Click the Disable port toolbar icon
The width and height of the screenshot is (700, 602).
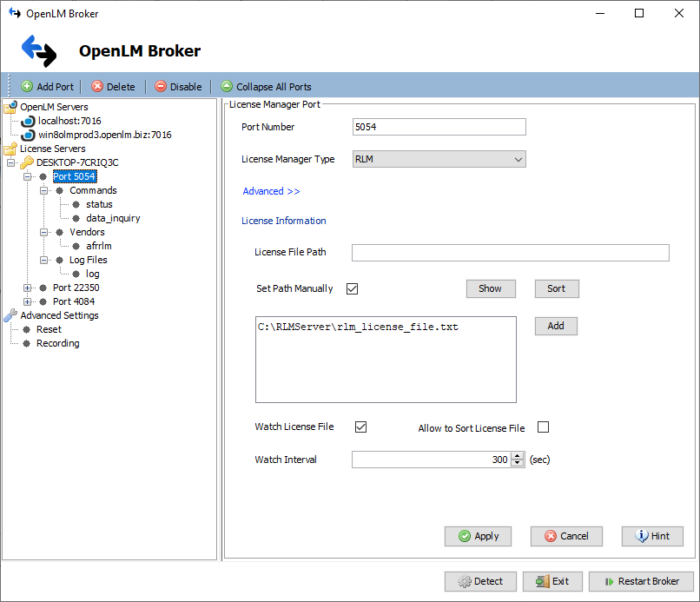161,87
